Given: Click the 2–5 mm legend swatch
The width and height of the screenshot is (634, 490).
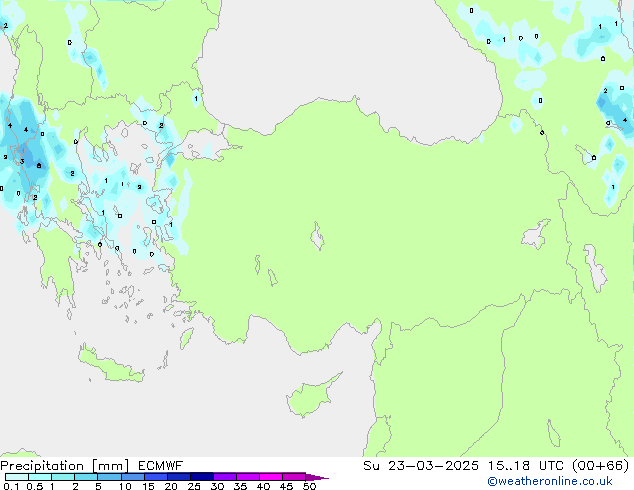Looking at the screenshot, I should 86,477.
